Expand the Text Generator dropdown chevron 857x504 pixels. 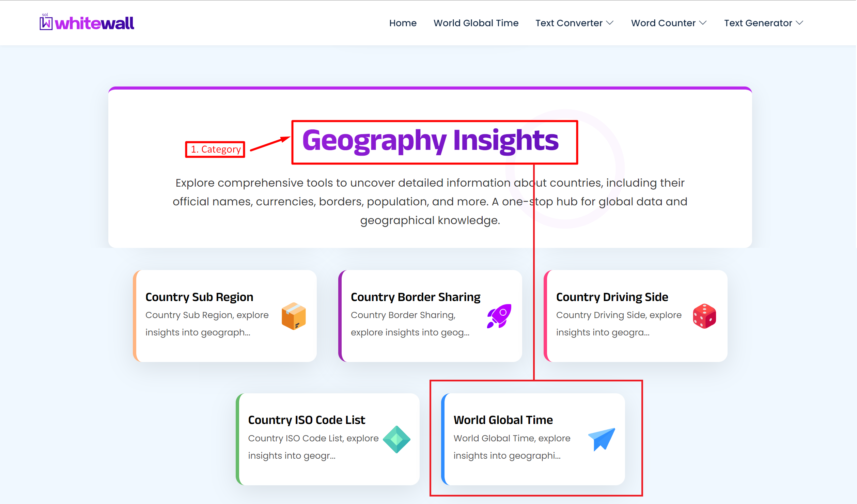point(800,23)
